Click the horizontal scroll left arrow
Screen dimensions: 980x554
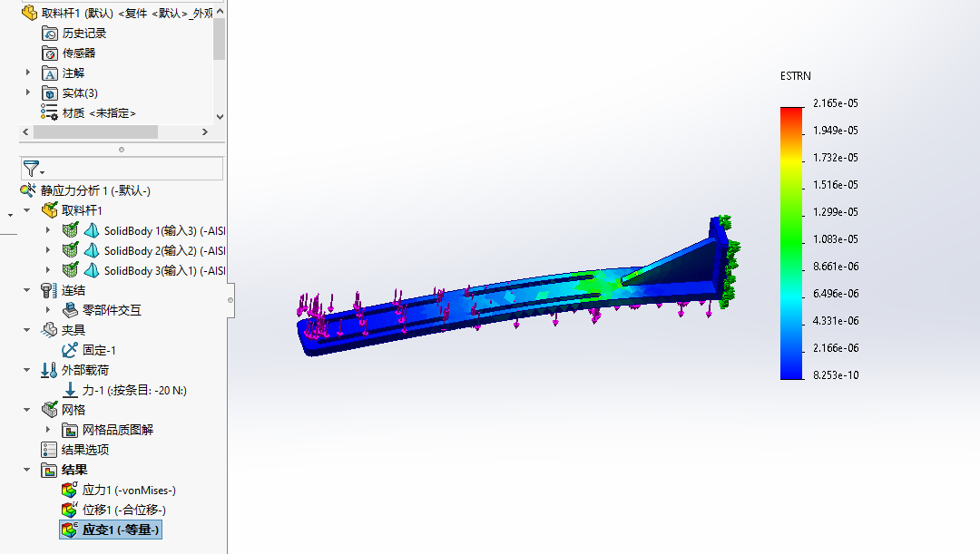(25, 131)
